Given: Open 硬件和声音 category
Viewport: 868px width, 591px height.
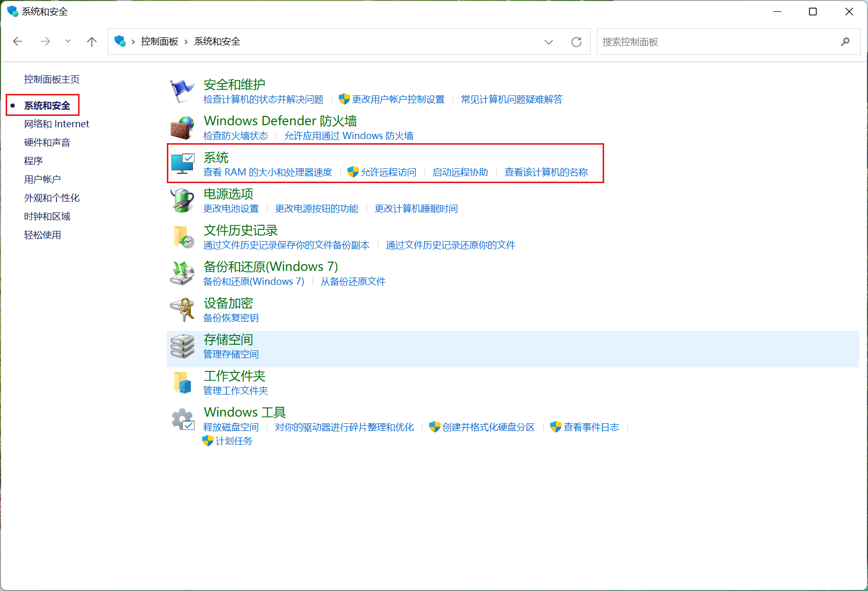Looking at the screenshot, I should coord(47,143).
